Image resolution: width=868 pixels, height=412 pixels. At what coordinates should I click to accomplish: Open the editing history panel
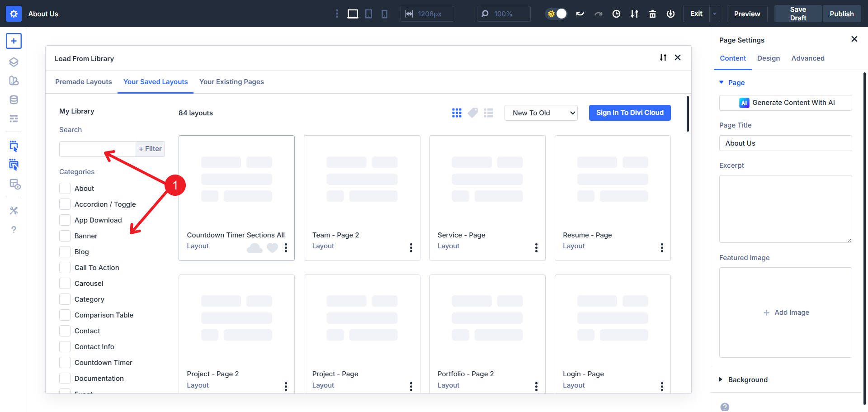[x=616, y=14]
